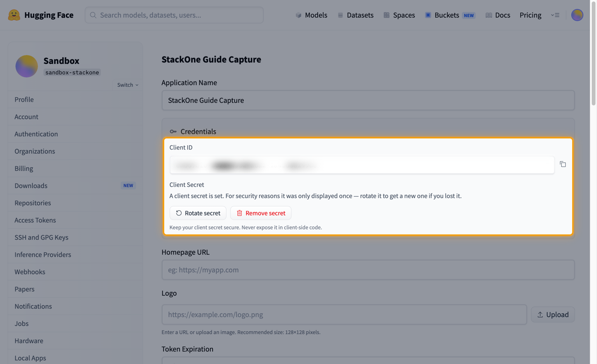Click the Credentials section header

tap(193, 131)
